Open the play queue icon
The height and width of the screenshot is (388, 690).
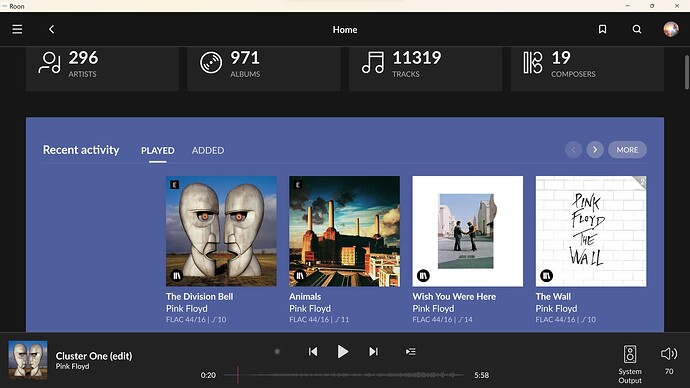[x=411, y=351]
